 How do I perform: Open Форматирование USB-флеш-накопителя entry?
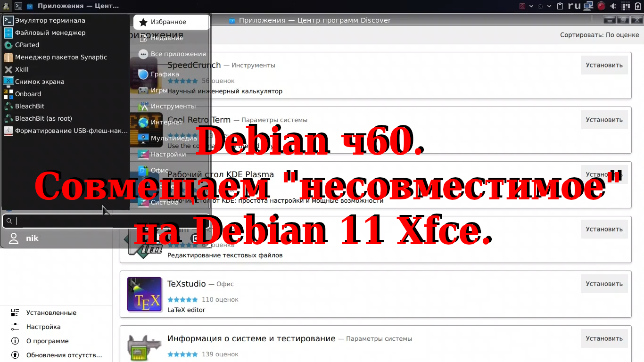tap(66, 131)
